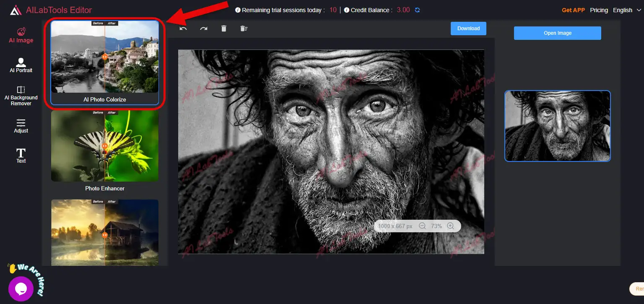This screenshot has height=304, width=644.
Task: Click the remaining trial sessions count 10
Action: [x=333, y=10]
